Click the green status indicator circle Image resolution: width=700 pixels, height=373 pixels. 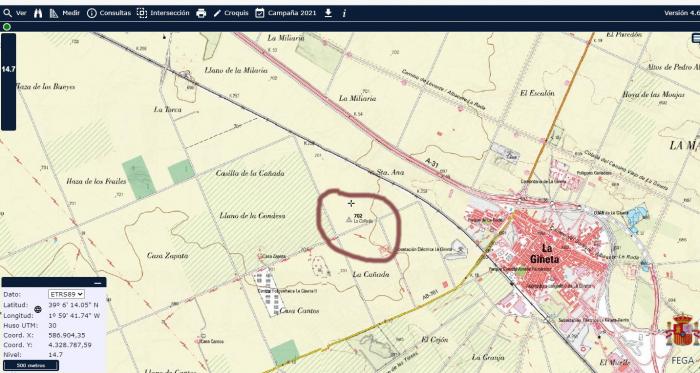pos(7,27)
